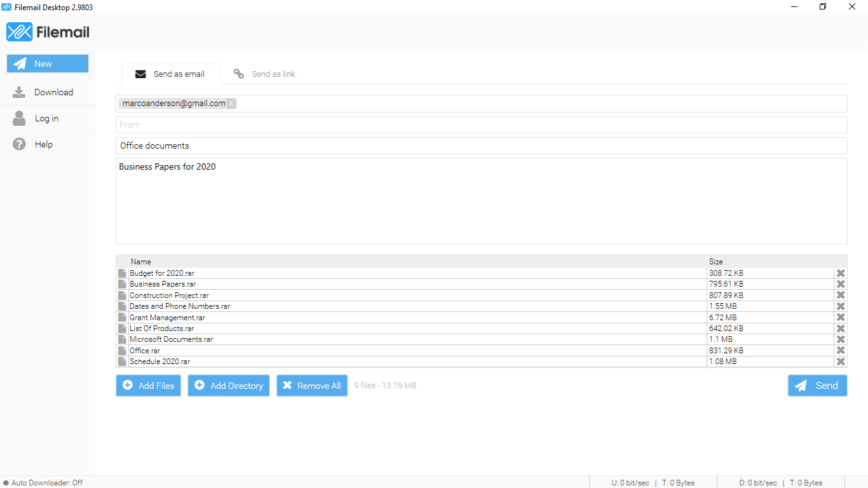Click the Filemail logo in the header
Viewport: 868px width, 488px height.
click(x=48, y=32)
